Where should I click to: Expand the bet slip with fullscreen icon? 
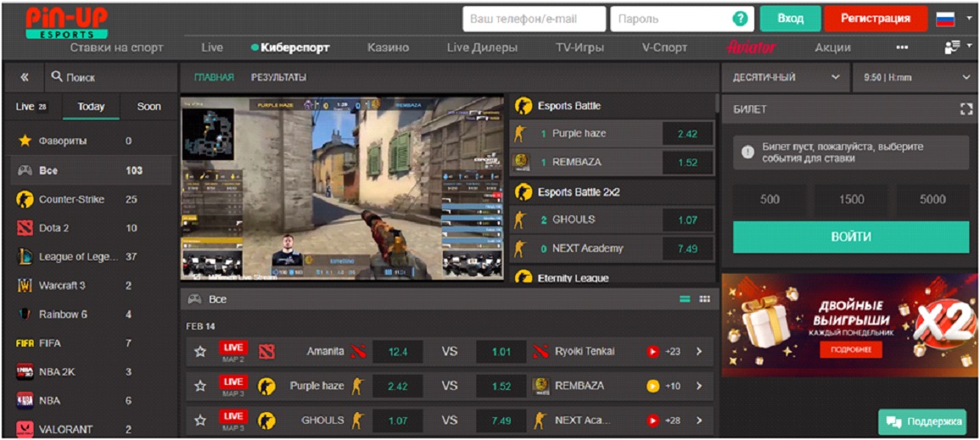pyautogui.click(x=966, y=109)
